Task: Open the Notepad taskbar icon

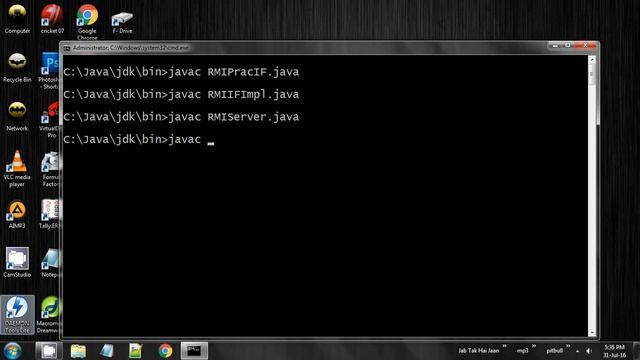Action: 107,351
